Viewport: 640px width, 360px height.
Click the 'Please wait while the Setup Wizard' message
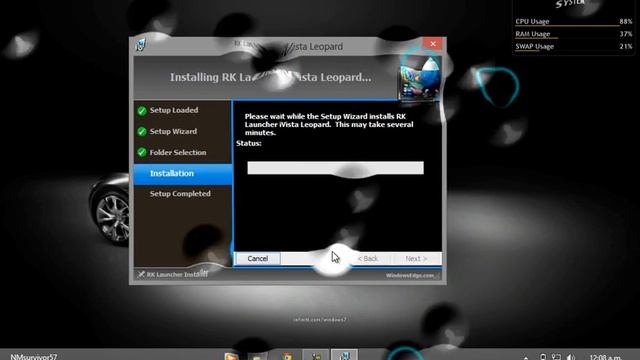tap(329, 124)
